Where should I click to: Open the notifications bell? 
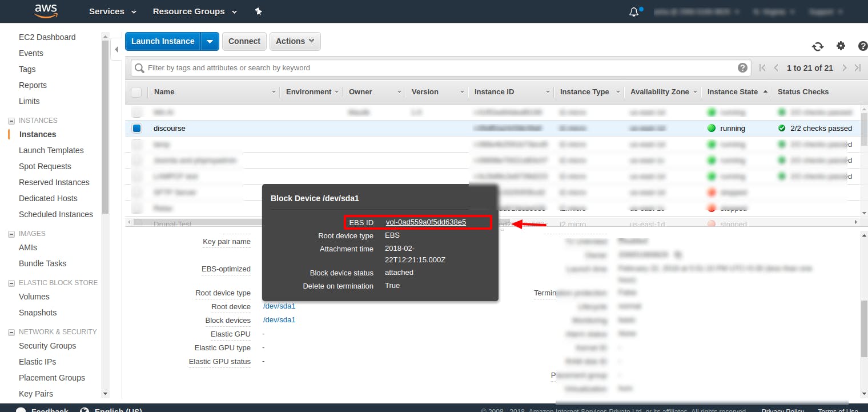tap(634, 11)
